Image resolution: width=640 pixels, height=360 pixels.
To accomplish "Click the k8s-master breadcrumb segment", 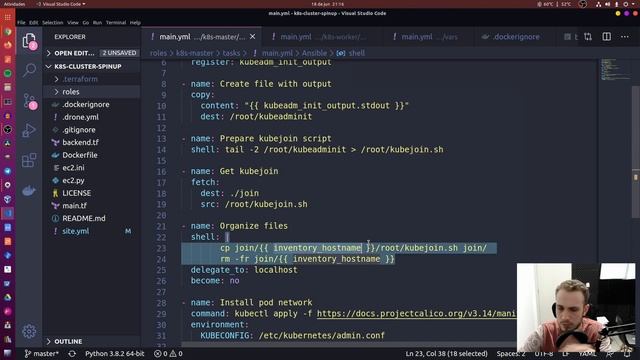I will [x=195, y=53].
